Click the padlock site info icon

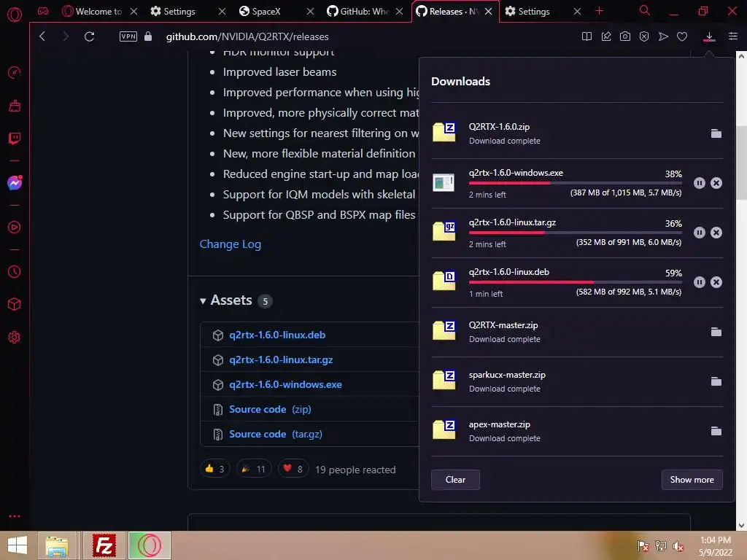(x=148, y=36)
